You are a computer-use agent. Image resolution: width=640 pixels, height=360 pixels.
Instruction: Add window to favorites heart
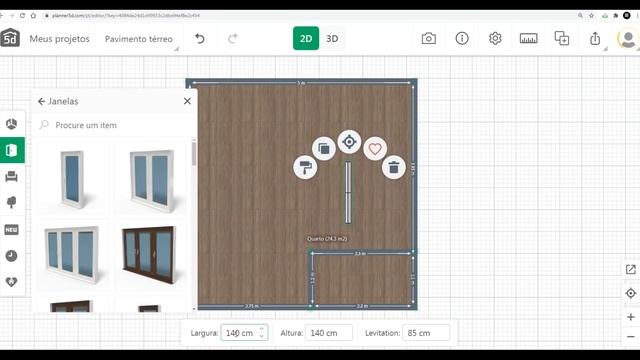(375, 149)
